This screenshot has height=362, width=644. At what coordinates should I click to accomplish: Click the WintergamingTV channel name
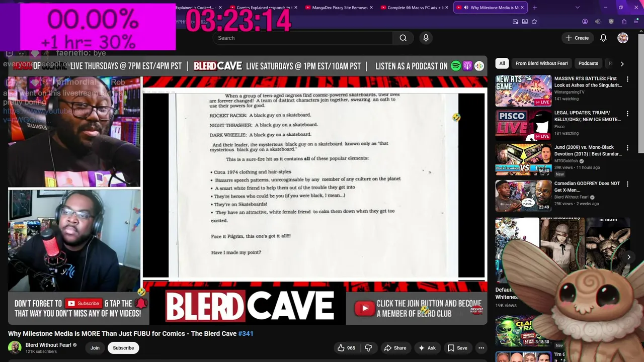pyautogui.click(x=569, y=93)
